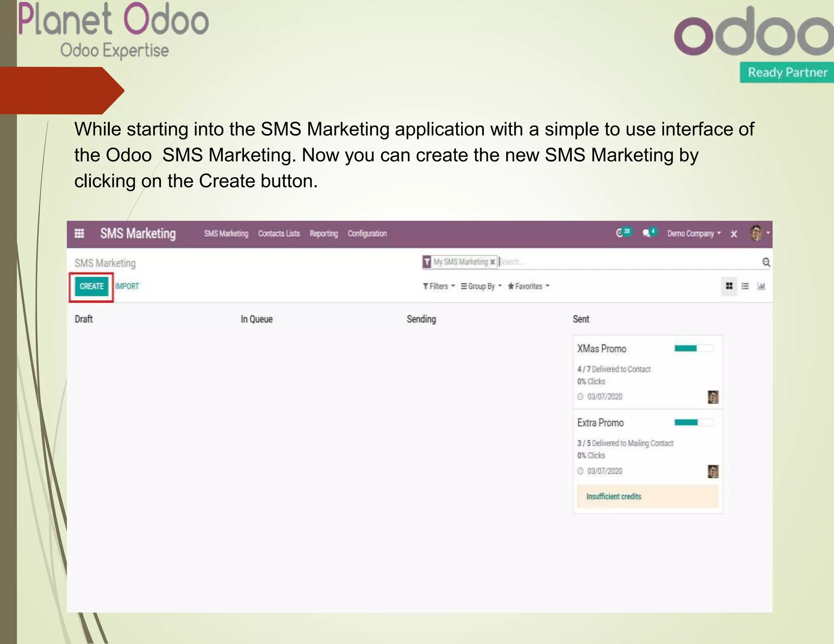834x644 pixels.
Task: Click in the Search input field
Action: click(x=629, y=262)
